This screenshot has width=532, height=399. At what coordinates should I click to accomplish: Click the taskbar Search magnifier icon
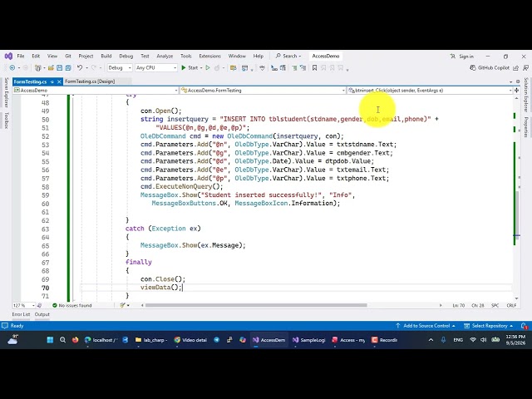click(63, 340)
